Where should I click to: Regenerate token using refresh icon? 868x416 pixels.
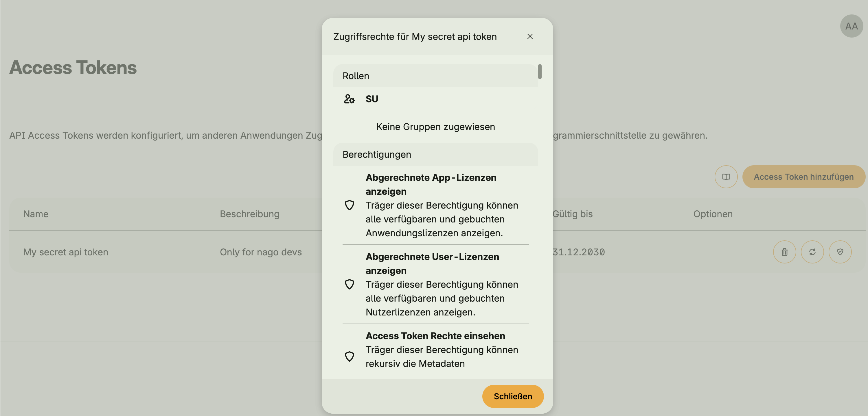coord(812,252)
